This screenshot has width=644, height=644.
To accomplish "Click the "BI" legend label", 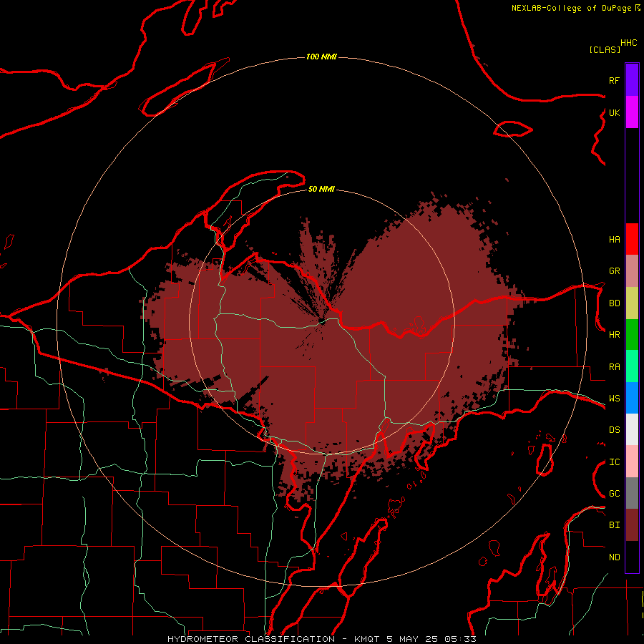I will click(614, 525).
